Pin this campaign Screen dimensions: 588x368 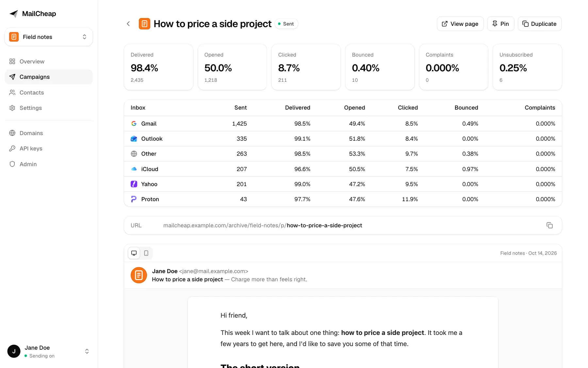pyautogui.click(x=501, y=24)
